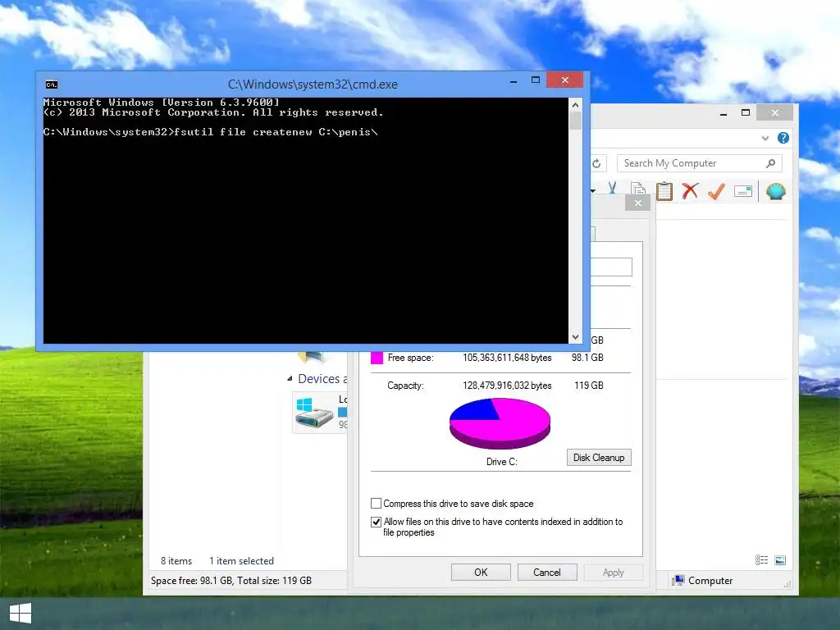
Task: Click the Paste clipboard icon in Explorer toolbar
Action: click(664, 190)
